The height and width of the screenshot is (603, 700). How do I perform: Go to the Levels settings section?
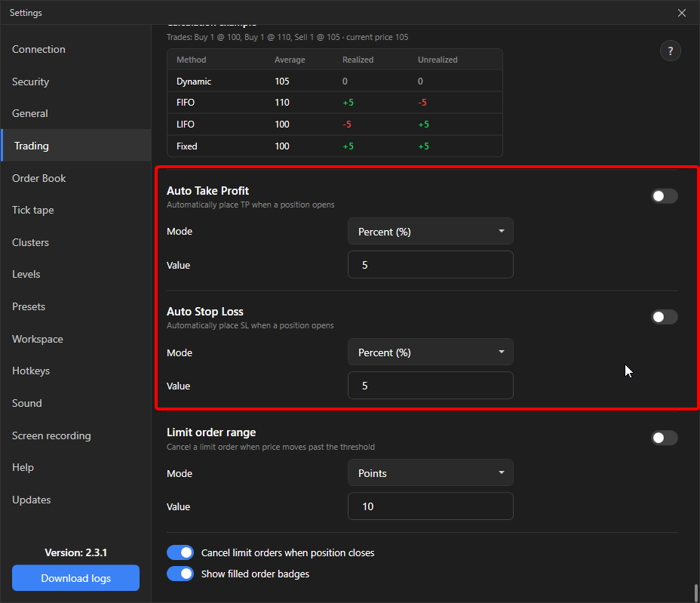76,274
